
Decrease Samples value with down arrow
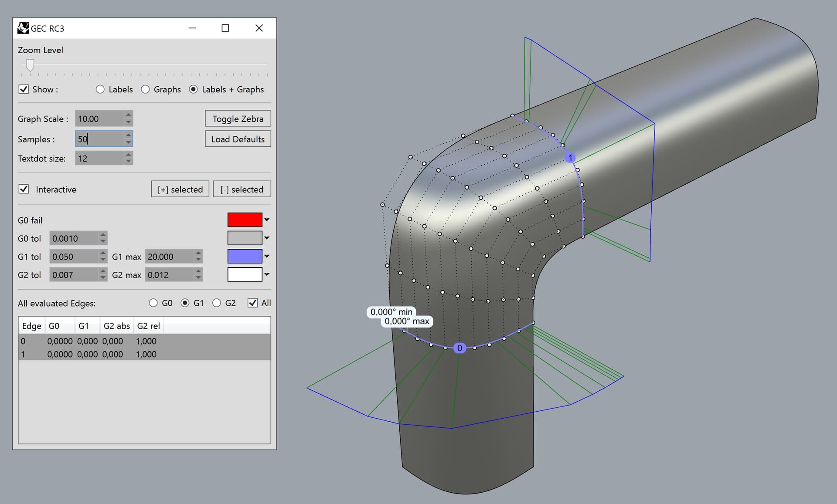[128, 142]
